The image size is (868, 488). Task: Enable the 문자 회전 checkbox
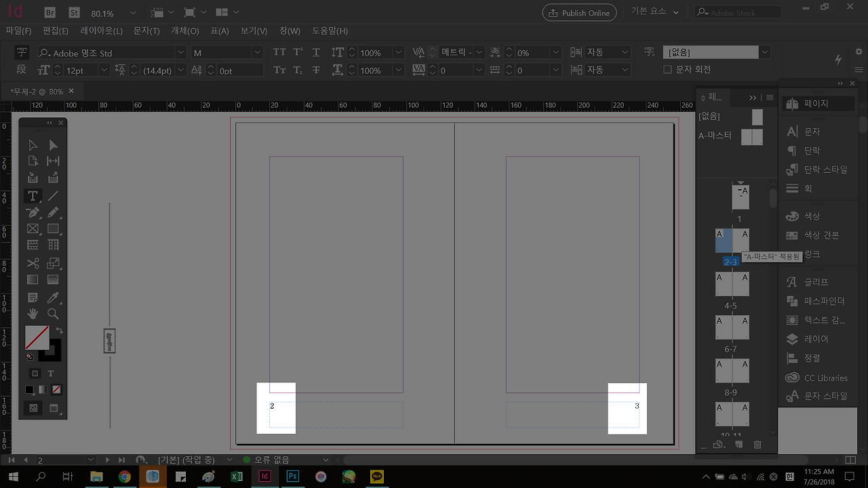[667, 70]
